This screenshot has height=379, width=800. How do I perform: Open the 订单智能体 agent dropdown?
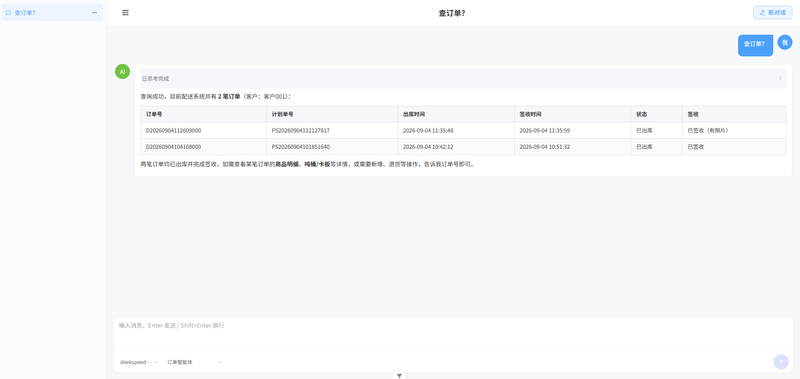click(x=194, y=362)
